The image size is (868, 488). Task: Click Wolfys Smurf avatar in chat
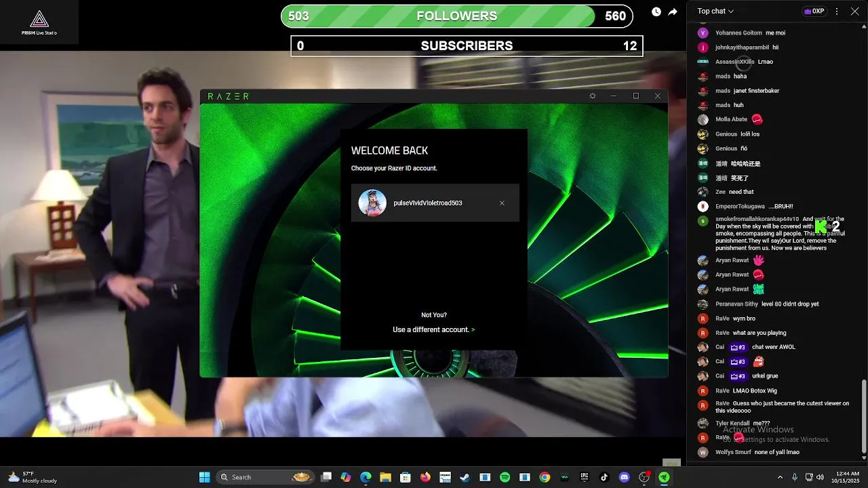point(703,452)
